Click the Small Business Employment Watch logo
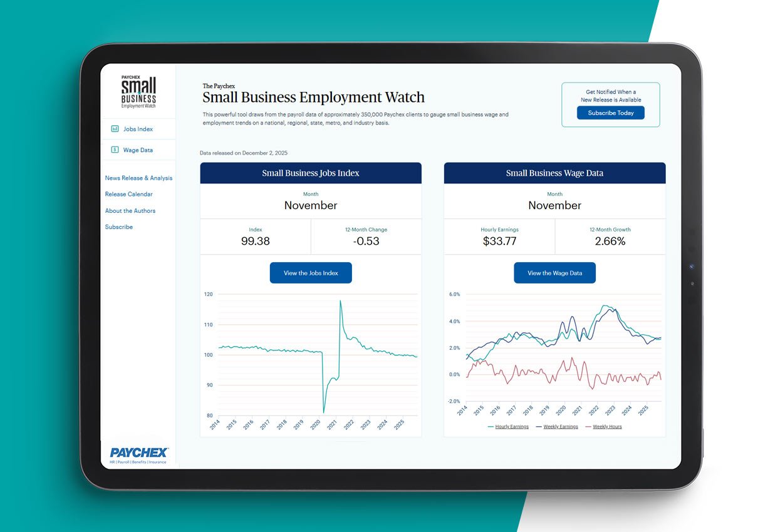 (x=138, y=91)
